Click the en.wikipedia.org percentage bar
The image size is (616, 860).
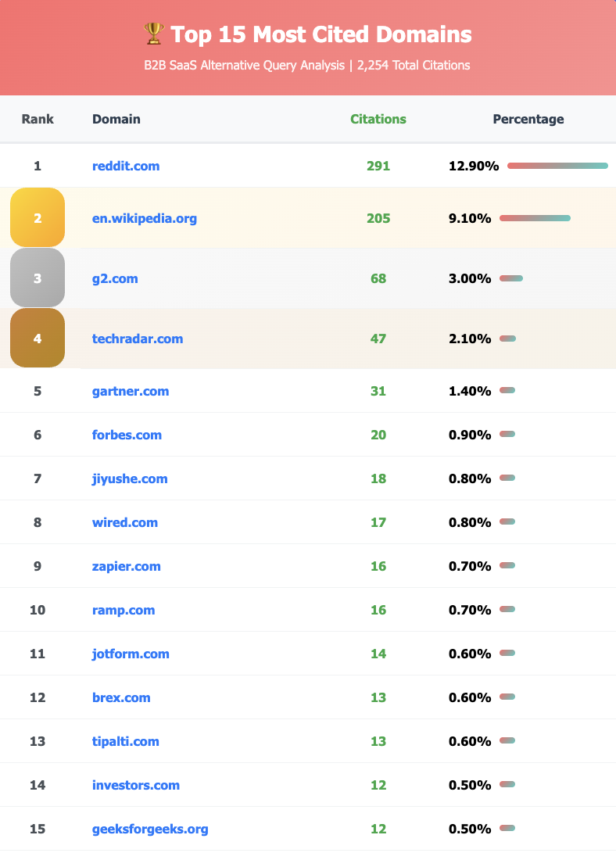click(535, 218)
